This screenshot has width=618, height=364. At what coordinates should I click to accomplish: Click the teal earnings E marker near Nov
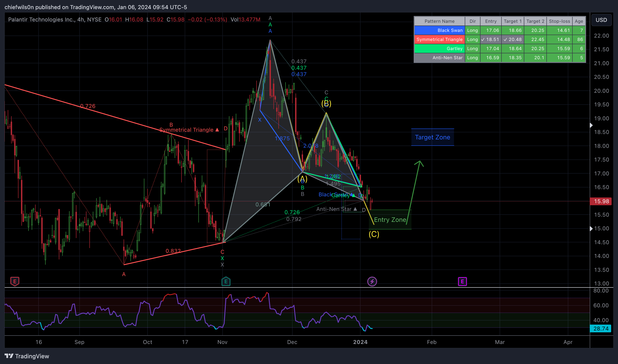point(226,281)
